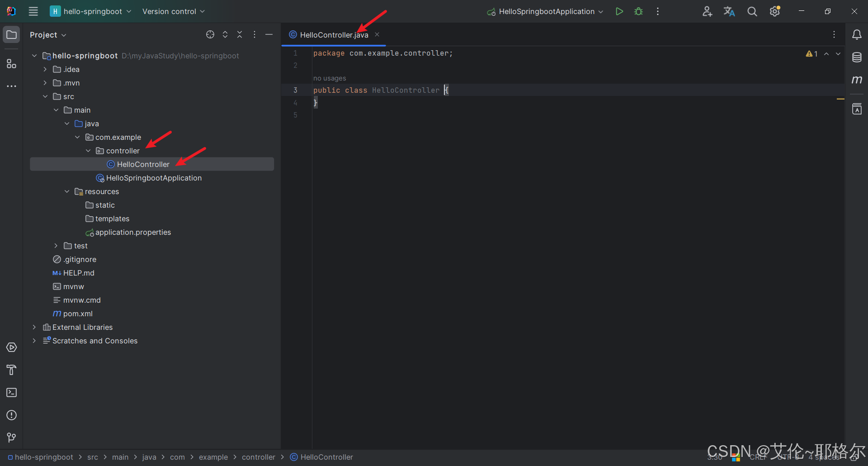Open more run actions menu
868x466 pixels.
pos(658,11)
